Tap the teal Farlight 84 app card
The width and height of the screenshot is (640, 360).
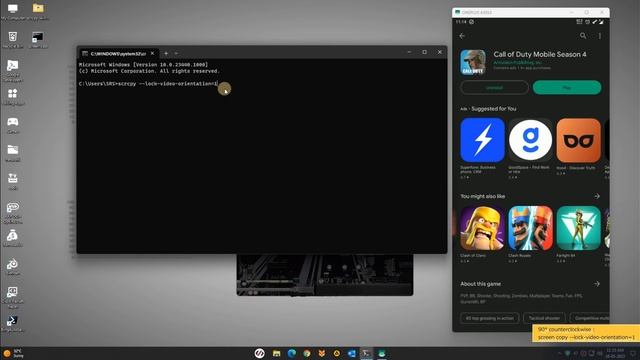(578, 233)
